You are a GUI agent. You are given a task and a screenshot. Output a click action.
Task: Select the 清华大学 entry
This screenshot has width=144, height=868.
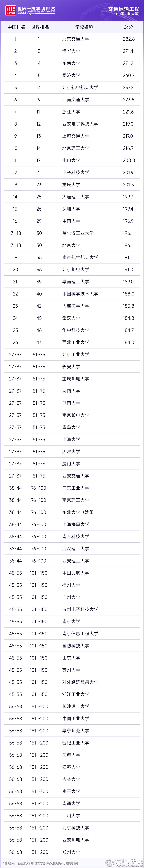(71, 51)
